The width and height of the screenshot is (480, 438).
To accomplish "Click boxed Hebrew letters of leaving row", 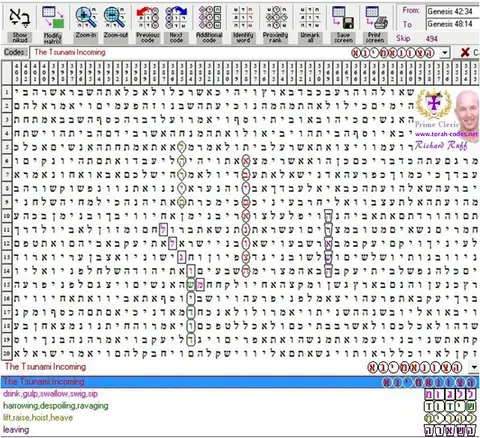I will (450, 430).
